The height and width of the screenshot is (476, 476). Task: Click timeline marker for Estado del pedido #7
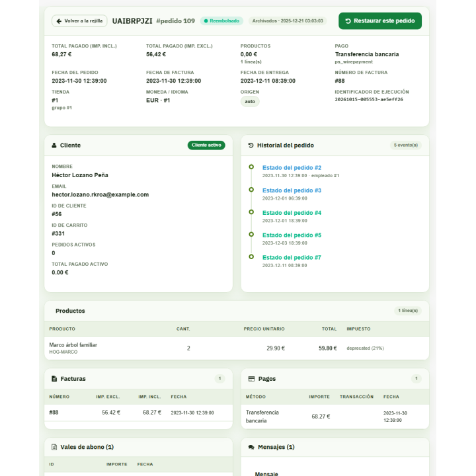point(251,257)
